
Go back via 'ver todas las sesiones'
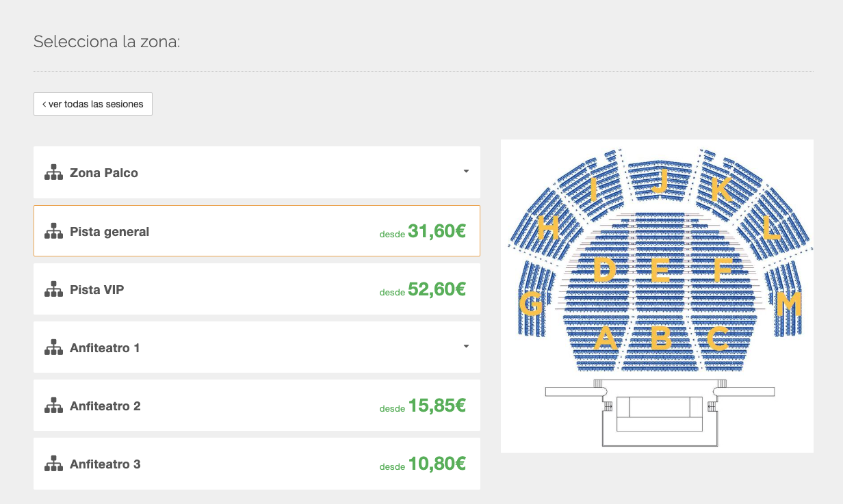pos(93,104)
